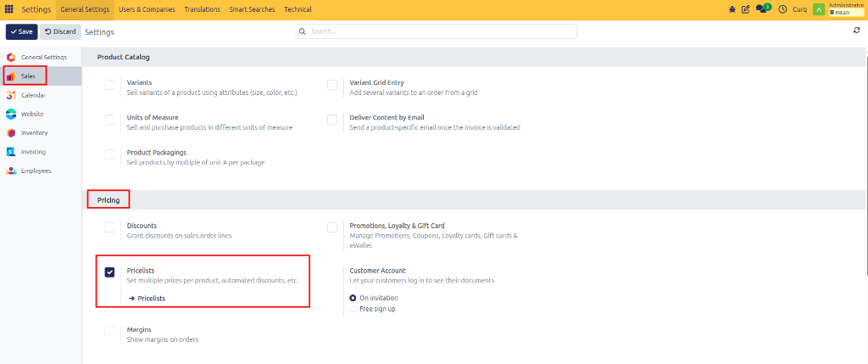Click 'Grant discounts on sales order lines' text

(179, 236)
